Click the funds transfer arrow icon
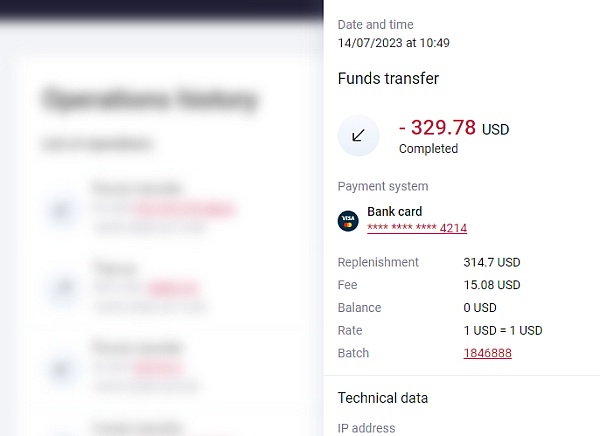Image resolution: width=600 pixels, height=436 pixels. point(358,136)
